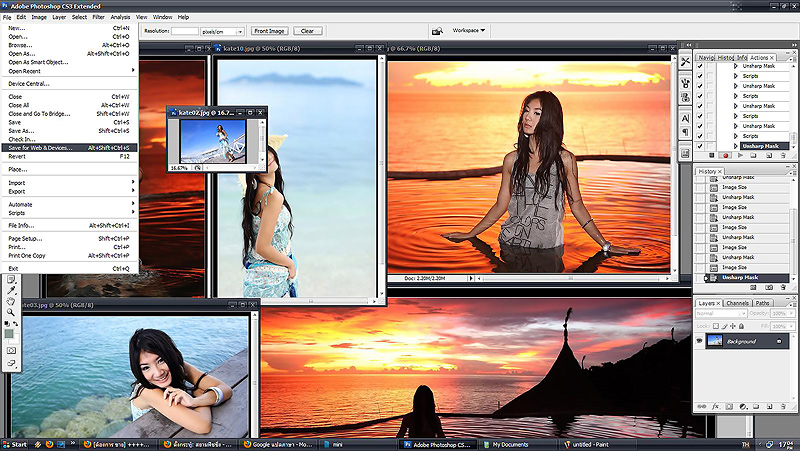Switch to untitled - Paint taskbar button

[597, 445]
